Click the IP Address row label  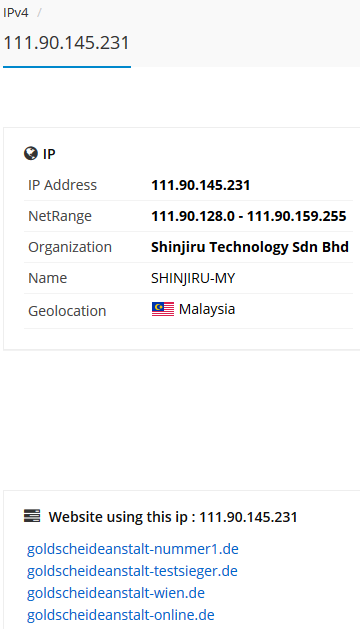tap(63, 185)
